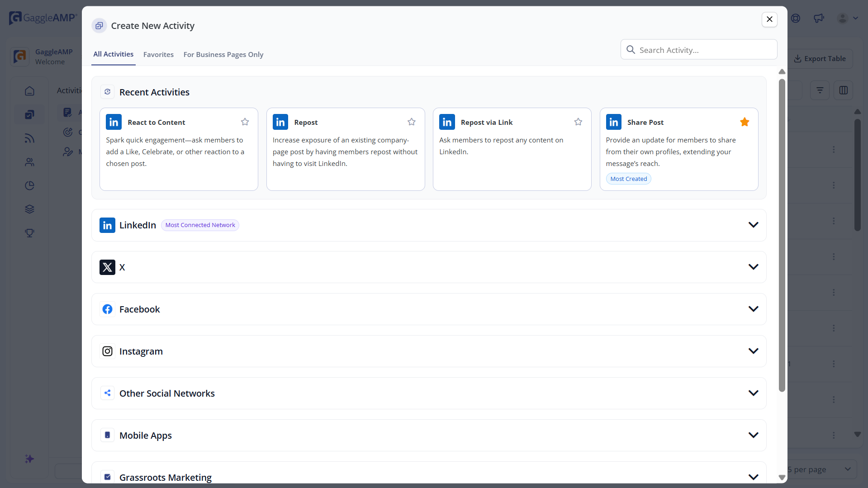
Task: Close the Create New Activity dialog
Action: point(769,19)
